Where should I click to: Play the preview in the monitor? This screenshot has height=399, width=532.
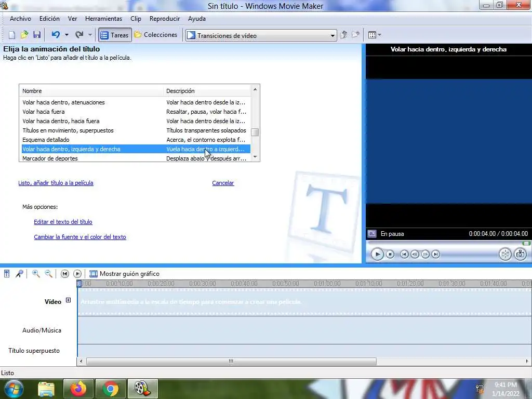point(377,254)
